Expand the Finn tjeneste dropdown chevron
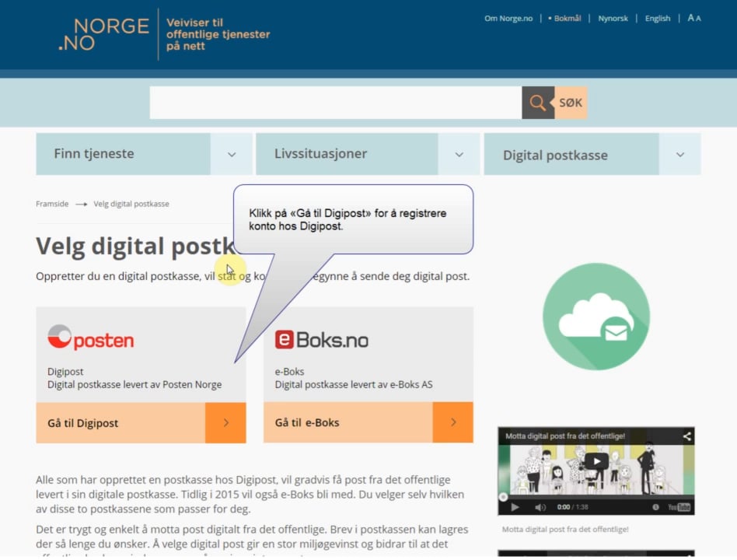 click(x=231, y=154)
